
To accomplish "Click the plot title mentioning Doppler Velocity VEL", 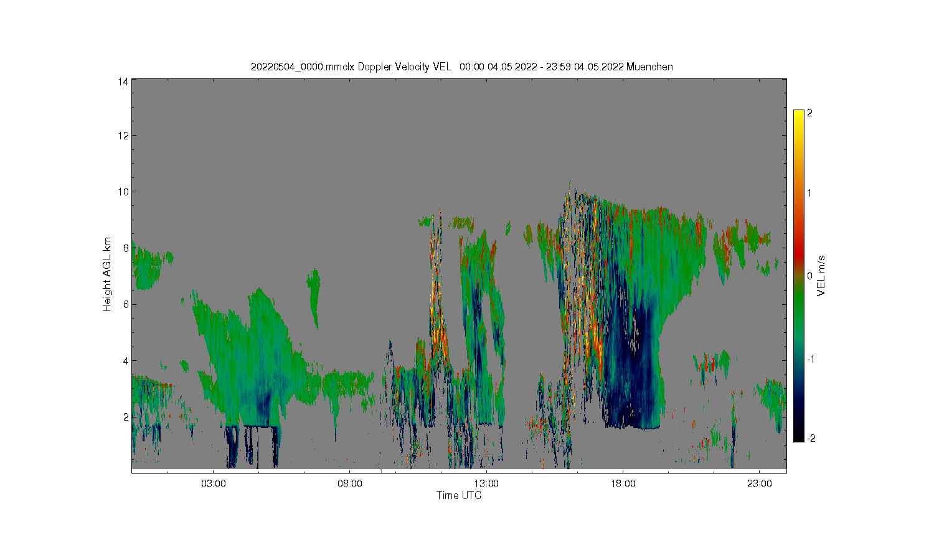I will [x=461, y=67].
